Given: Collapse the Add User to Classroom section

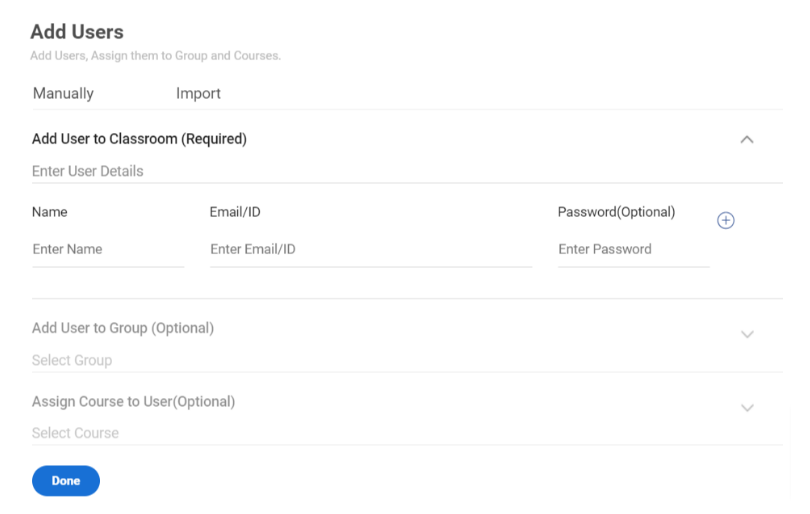Looking at the screenshot, I should pos(746,139).
